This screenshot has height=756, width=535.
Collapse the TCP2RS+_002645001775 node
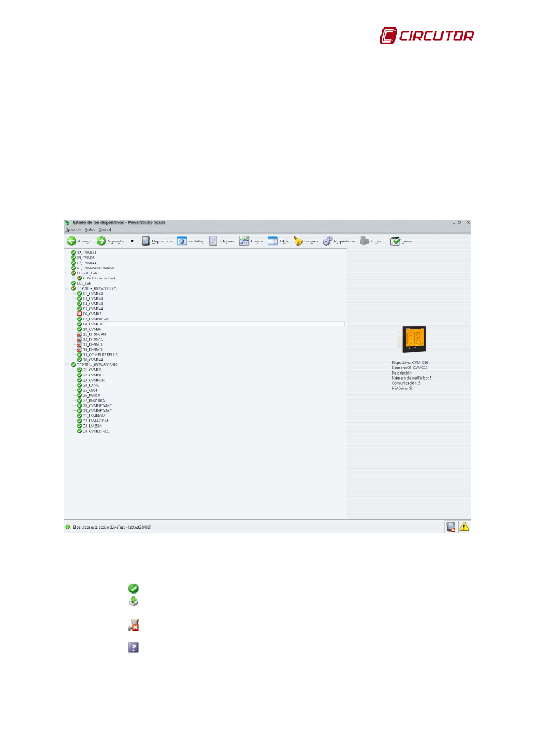coord(67,288)
